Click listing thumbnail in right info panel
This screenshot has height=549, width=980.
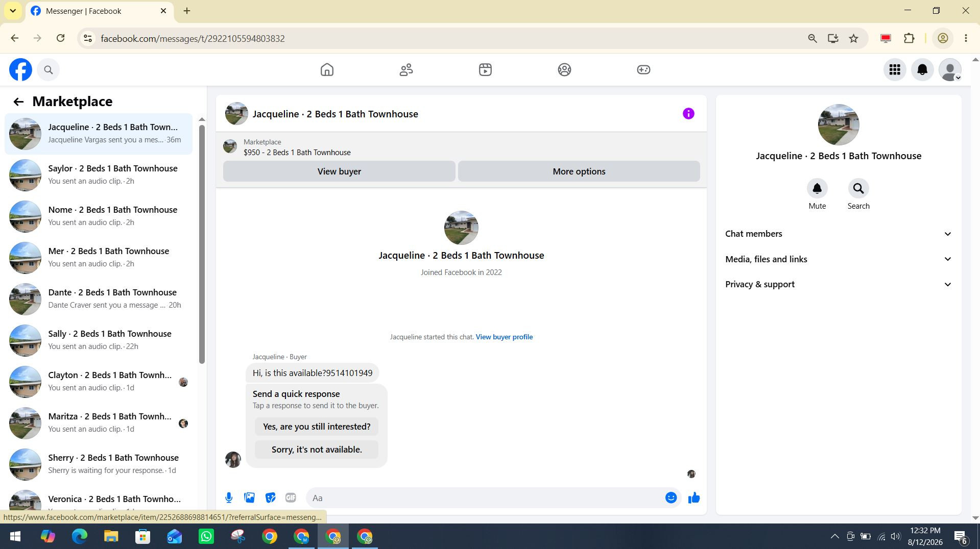tap(839, 125)
